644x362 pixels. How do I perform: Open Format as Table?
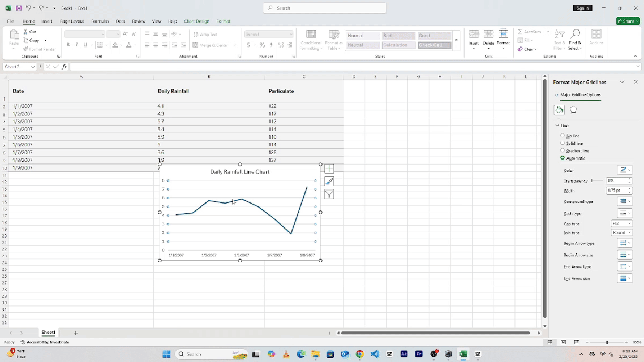coord(333,40)
